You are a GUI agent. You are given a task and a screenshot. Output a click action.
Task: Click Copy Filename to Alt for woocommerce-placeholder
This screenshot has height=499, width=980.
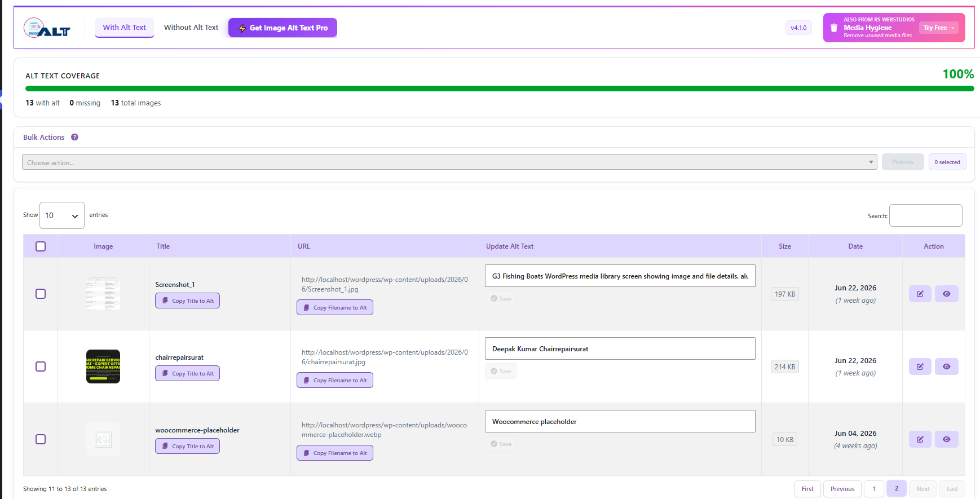click(x=335, y=453)
